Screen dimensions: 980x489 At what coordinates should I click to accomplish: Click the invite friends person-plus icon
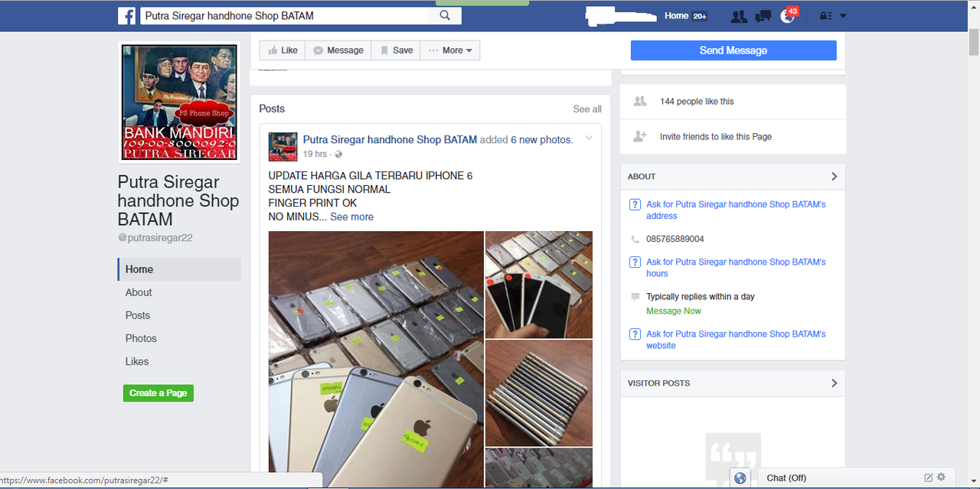click(640, 136)
